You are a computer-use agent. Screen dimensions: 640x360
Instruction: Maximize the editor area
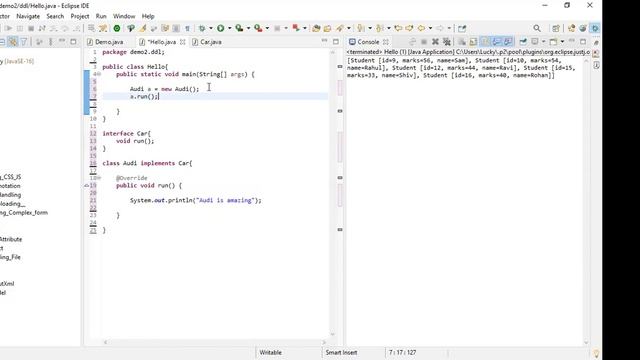coord(336,42)
